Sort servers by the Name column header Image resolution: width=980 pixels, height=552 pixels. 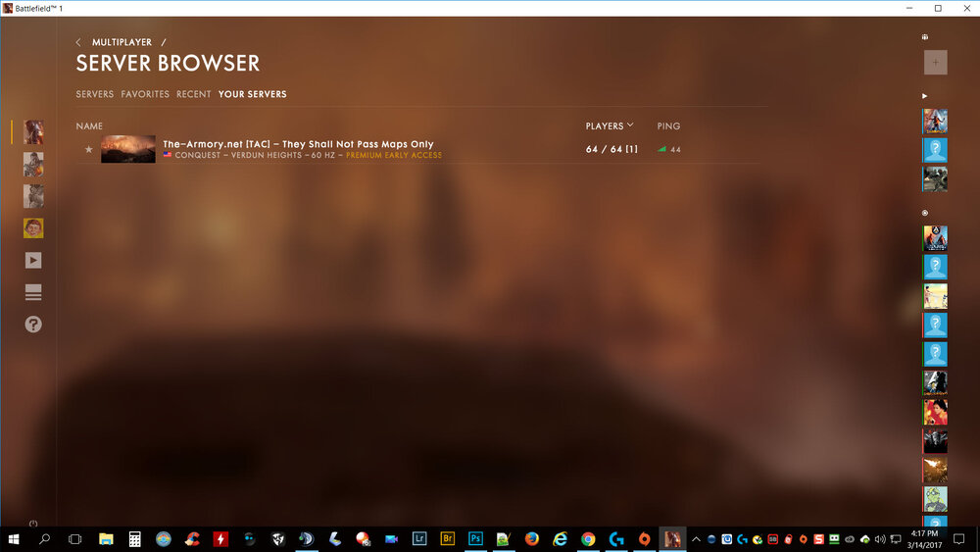[89, 125]
